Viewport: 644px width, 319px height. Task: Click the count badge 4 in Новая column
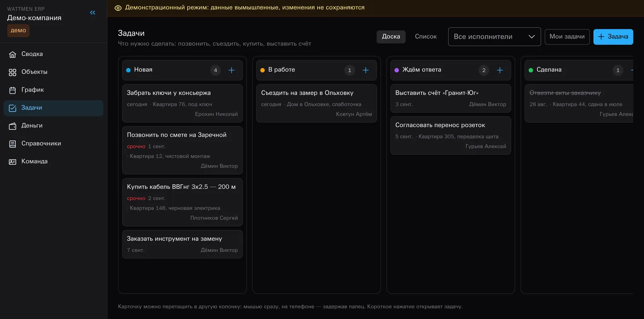(215, 70)
